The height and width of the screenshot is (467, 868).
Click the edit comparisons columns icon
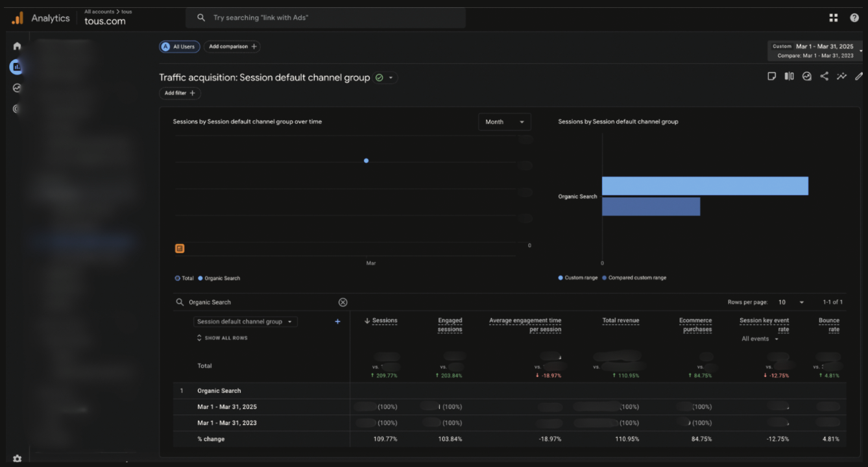click(x=789, y=76)
